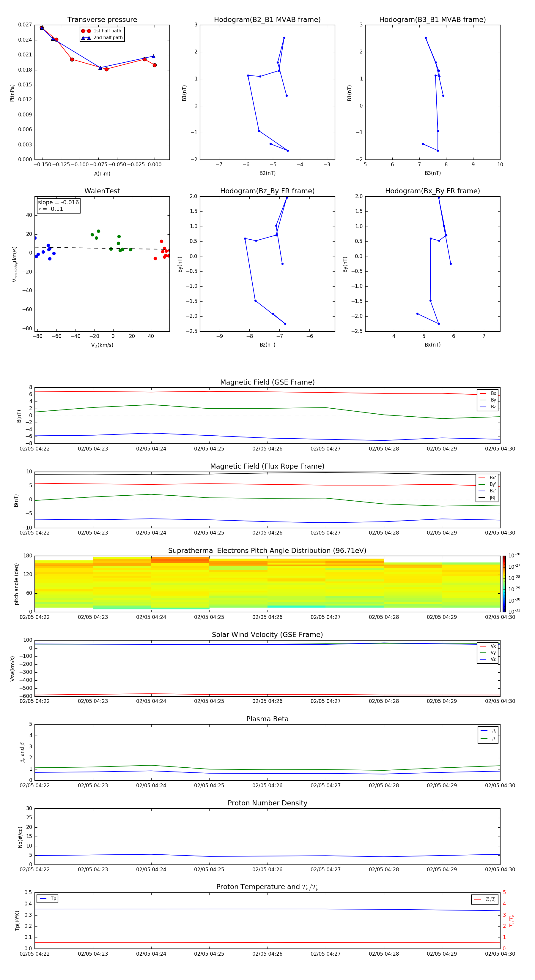Click the 'Transverse pressure' plot title
The width and height of the screenshot is (535, 980).
click(102, 20)
